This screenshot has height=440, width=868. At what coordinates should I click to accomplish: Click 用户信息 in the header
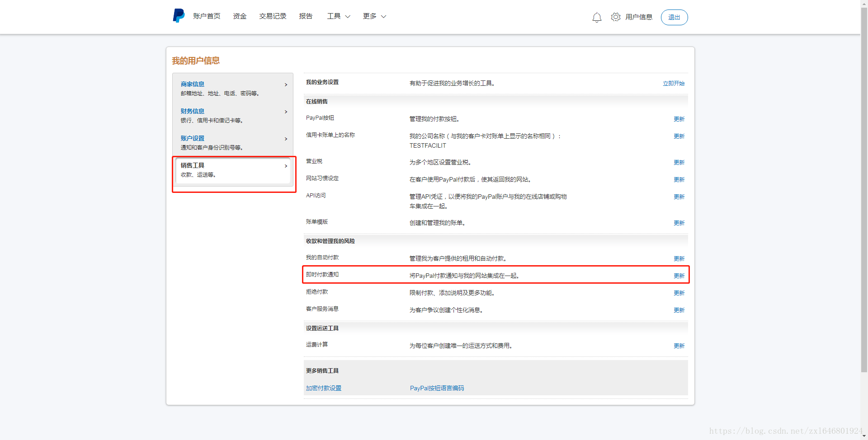[x=639, y=17]
